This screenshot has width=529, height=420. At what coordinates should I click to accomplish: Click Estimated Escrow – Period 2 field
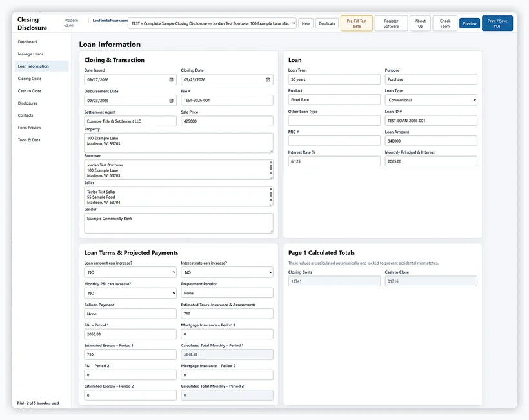tap(130, 395)
